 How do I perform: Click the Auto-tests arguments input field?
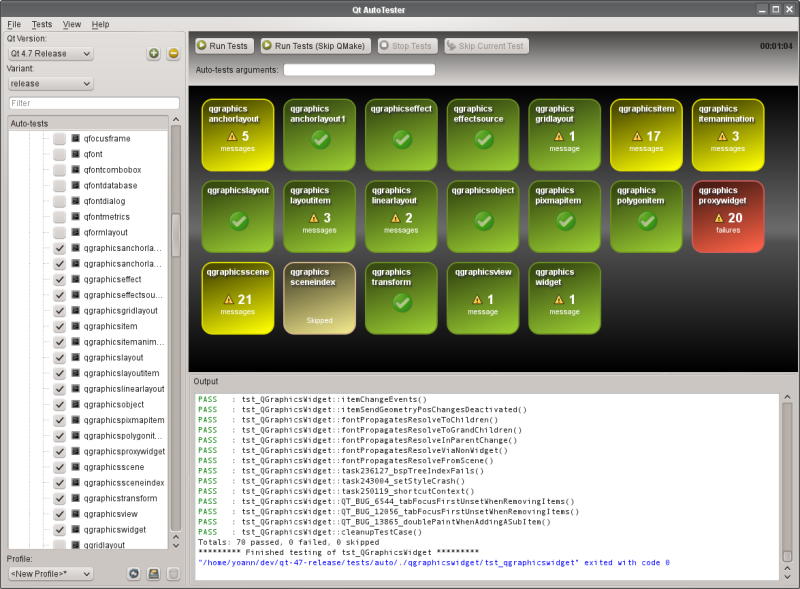[359, 70]
